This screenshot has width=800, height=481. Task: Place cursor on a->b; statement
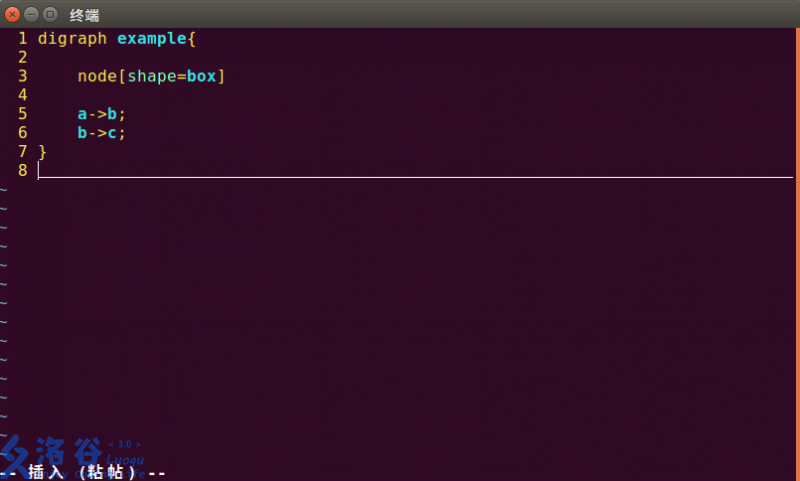pos(101,114)
